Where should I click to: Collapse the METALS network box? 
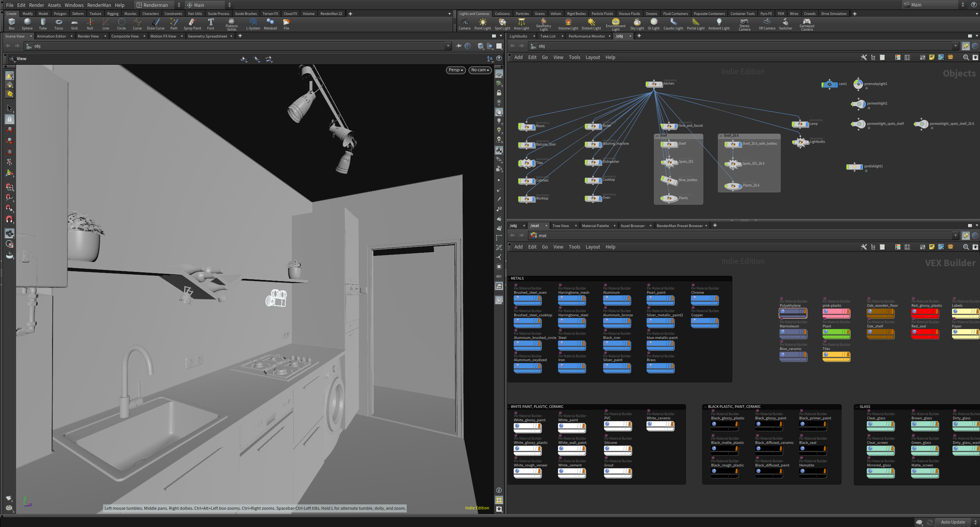(509, 278)
